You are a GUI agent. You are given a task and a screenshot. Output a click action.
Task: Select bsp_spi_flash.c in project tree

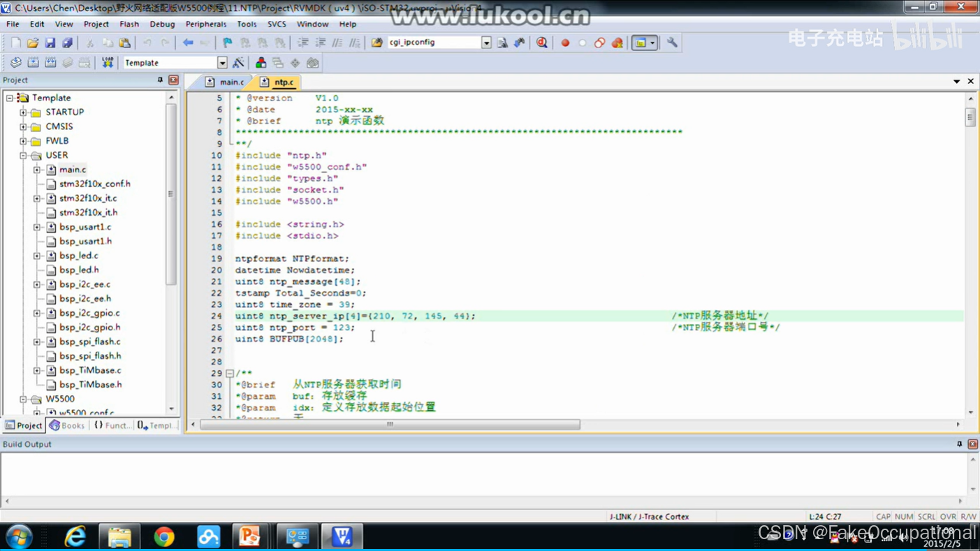click(x=90, y=341)
